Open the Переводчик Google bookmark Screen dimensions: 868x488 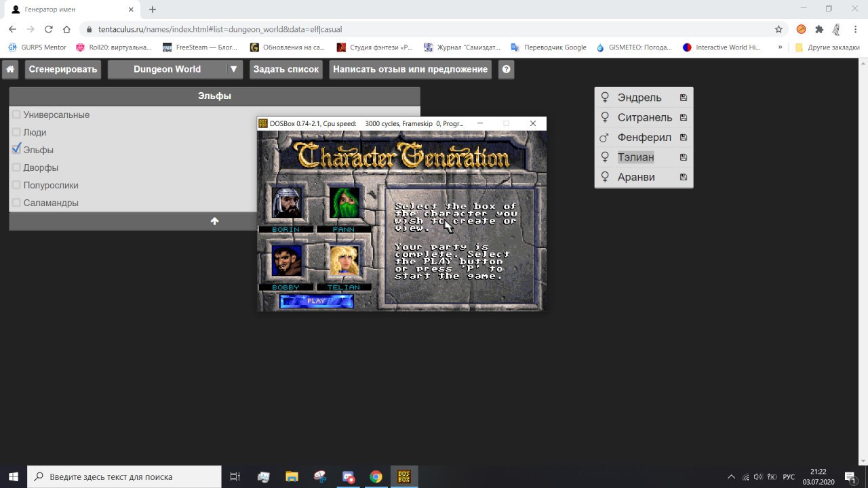(549, 47)
